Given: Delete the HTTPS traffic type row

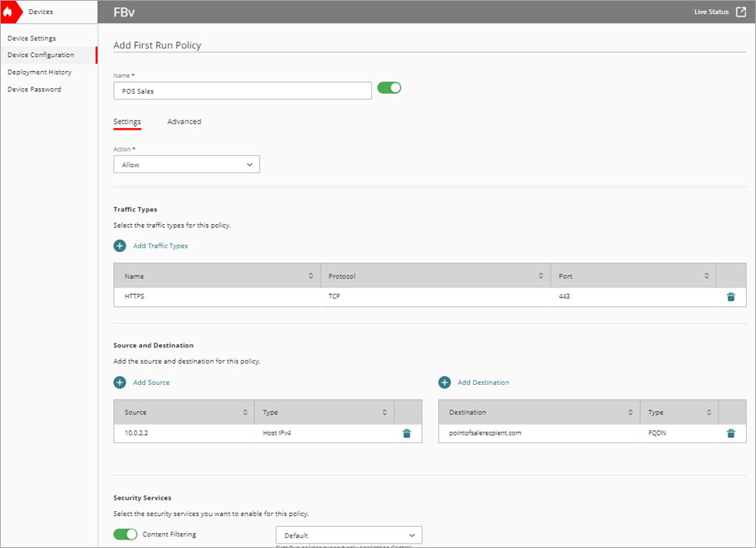Looking at the screenshot, I should click(x=730, y=297).
